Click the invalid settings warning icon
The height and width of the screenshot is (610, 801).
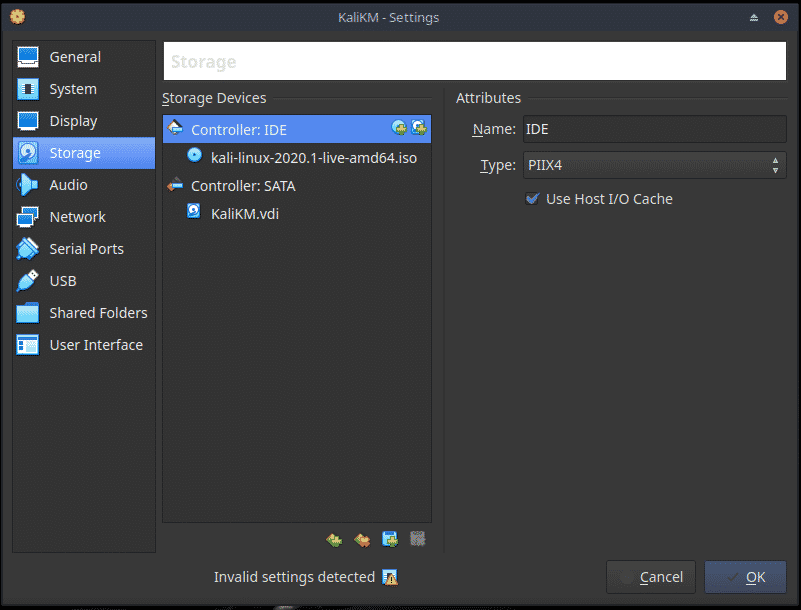(x=390, y=577)
